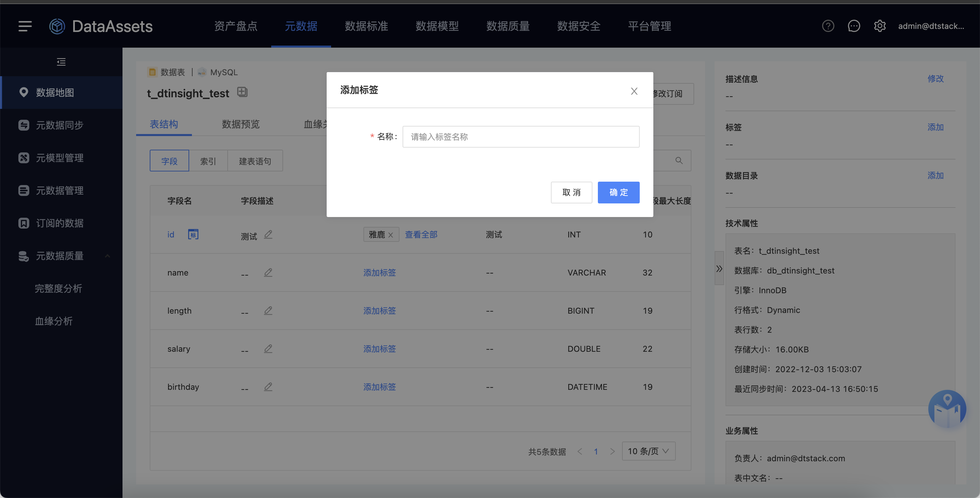Viewport: 980px width, 498px height.
Task: Open 数据地图 in sidebar
Action: [x=62, y=93]
